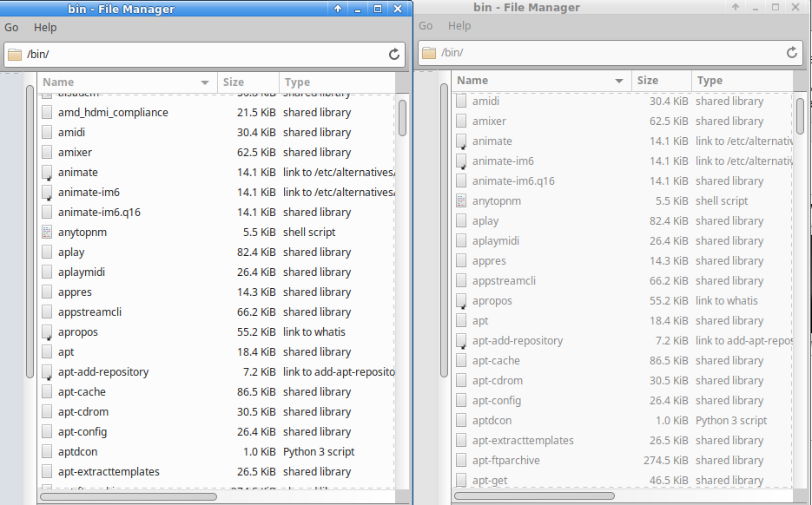Open Name column sort arrow in left window
812x505 pixels.
point(205,82)
